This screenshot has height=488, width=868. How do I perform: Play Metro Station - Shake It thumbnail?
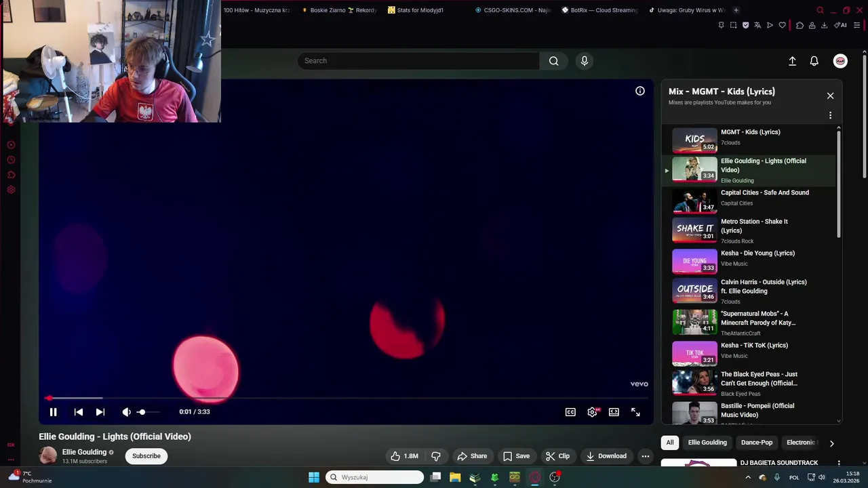coord(694,230)
